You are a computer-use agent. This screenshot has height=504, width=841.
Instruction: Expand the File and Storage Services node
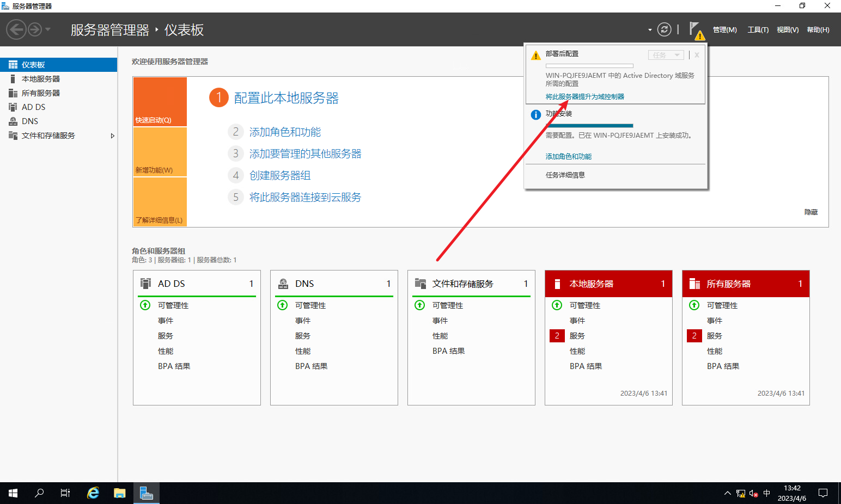click(112, 136)
